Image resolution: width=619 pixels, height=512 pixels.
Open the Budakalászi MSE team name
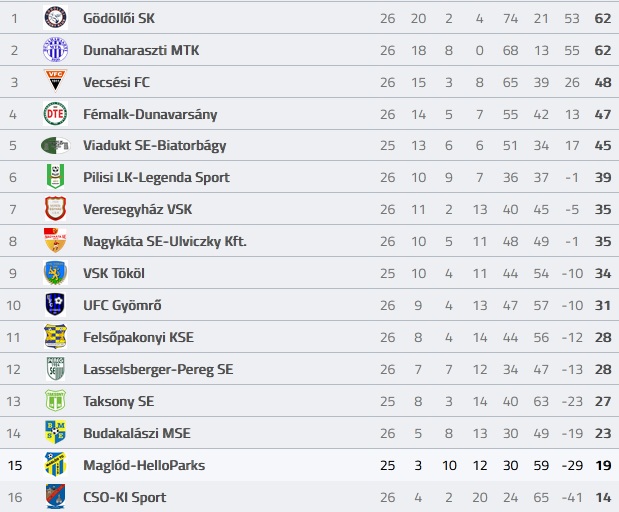pos(137,433)
